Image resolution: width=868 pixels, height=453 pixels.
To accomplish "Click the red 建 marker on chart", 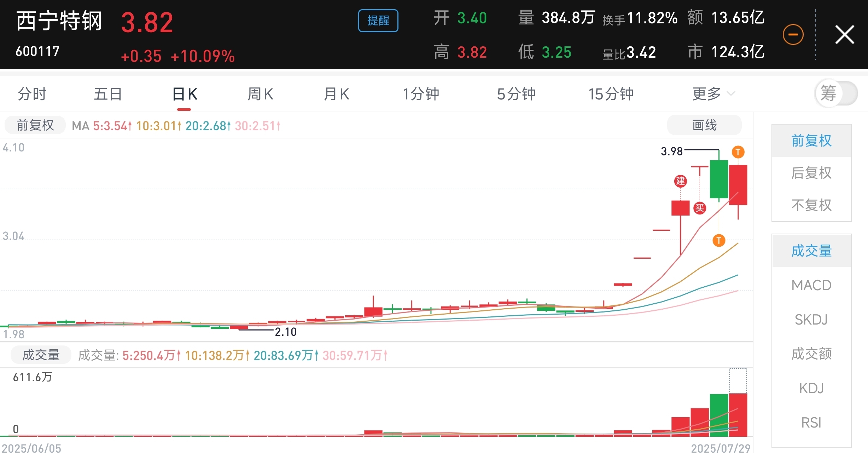I will tap(680, 181).
